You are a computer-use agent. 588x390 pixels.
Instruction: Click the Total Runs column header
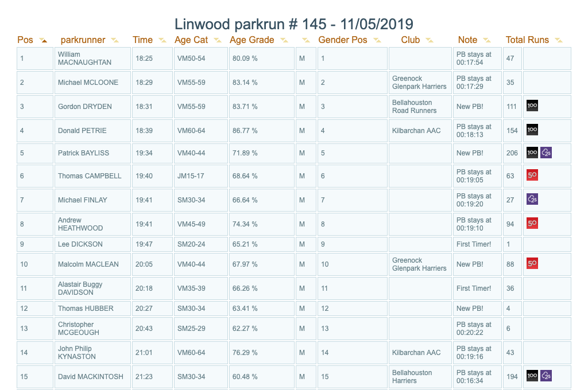pos(527,40)
